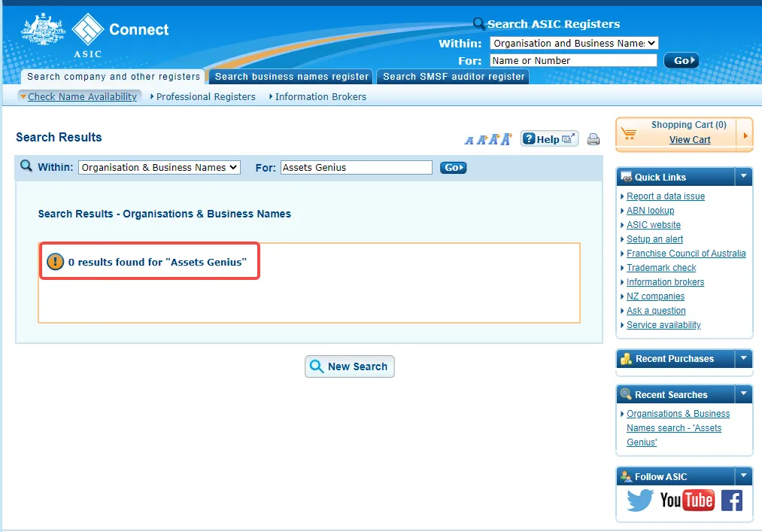Click the shopping cart icon

pos(629,133)
